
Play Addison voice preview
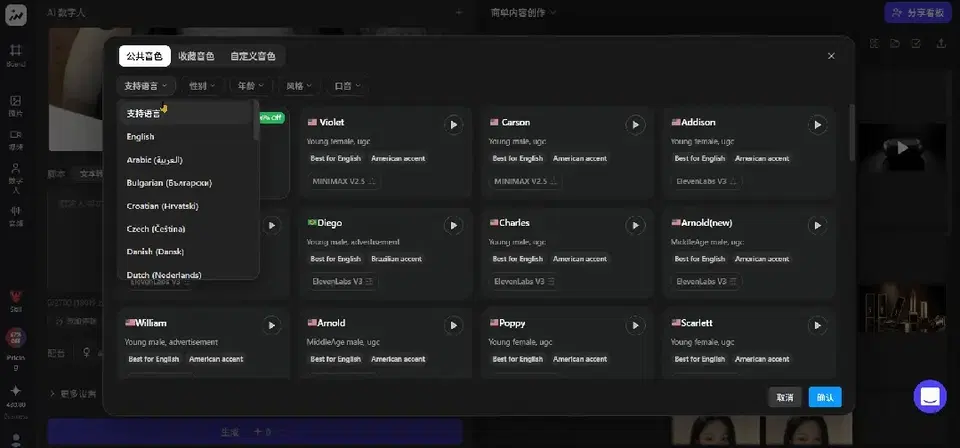(x=817, y=125)
